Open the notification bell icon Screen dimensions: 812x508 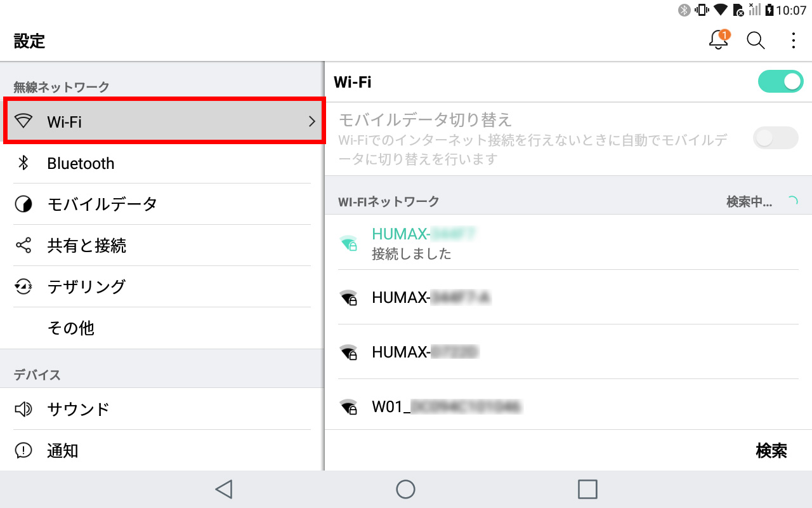point(718,40)
